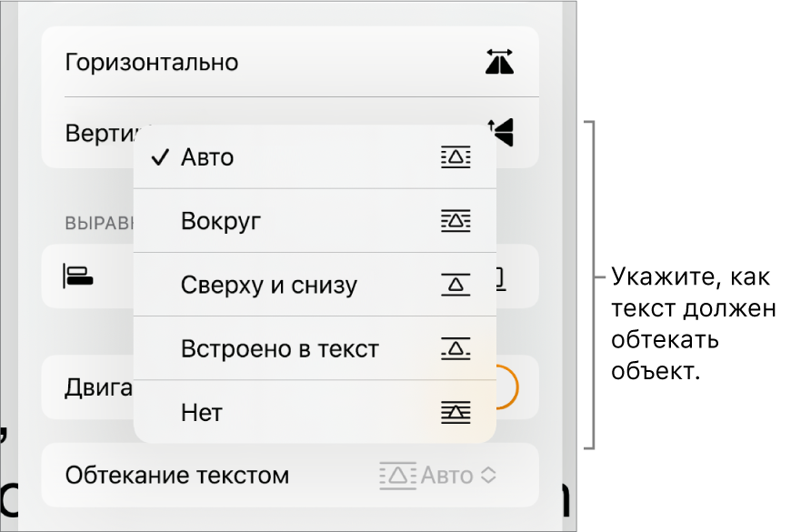
Task: Click the Сверху и снизу wrap icon
Action: (456, 285)
